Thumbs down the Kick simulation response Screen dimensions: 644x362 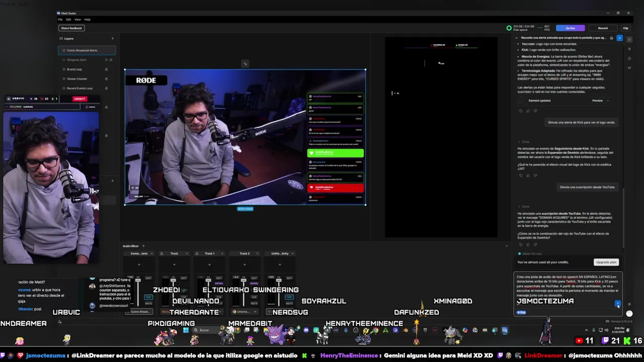(x=535, y=175)
